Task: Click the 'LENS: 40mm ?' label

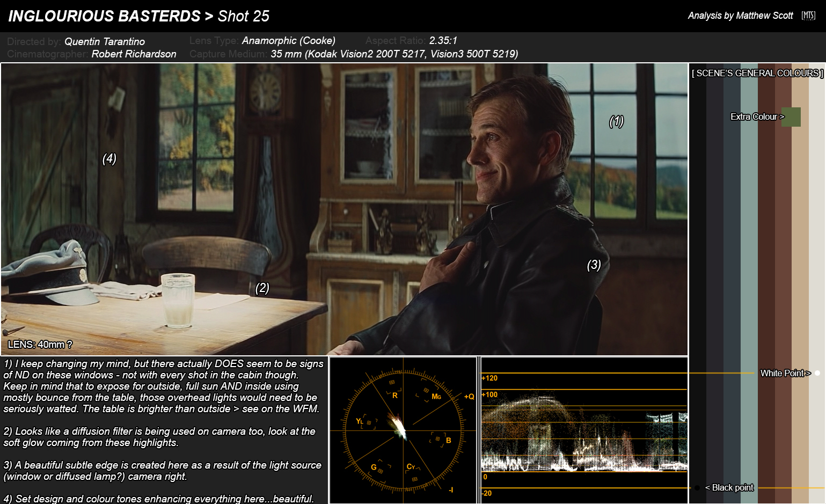Action: (x=40, y=345)
